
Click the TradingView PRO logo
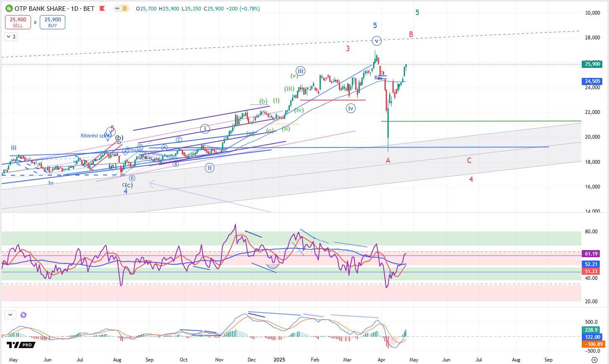[x=21, y=345]
